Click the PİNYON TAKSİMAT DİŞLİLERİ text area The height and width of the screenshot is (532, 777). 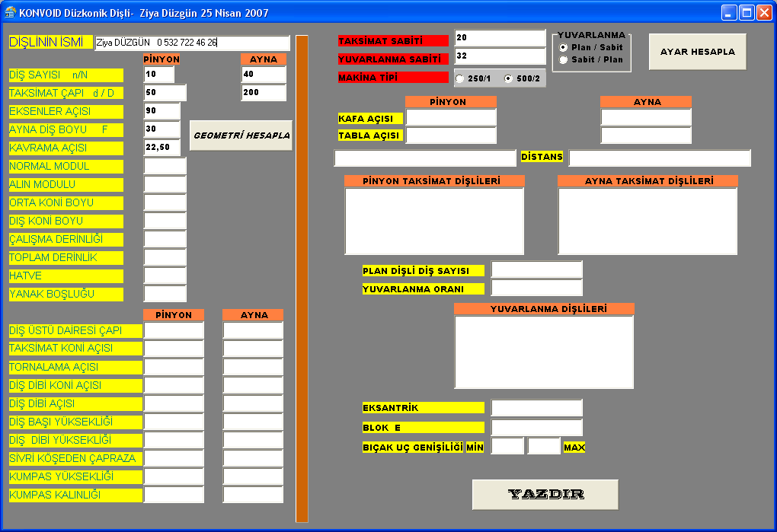[434, 221]
